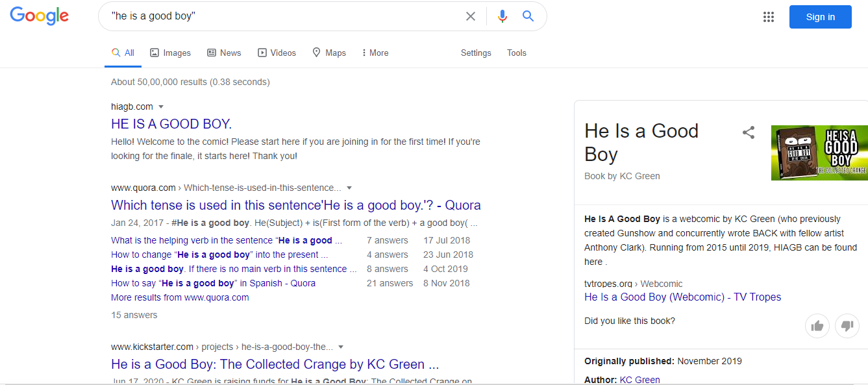
Task: Switch to the News tab
Action: [224, 53]
